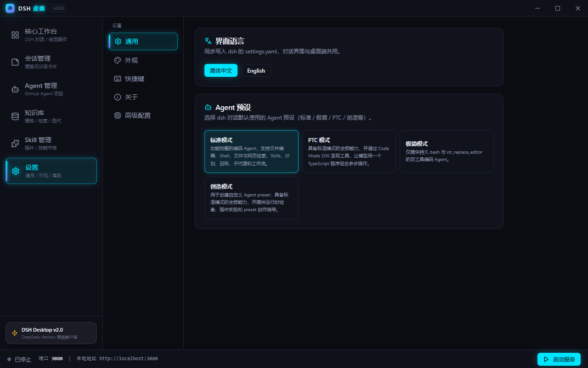Switch to the 快捷键 settings tab
The image size is (588, 368).
coord(143,79)
